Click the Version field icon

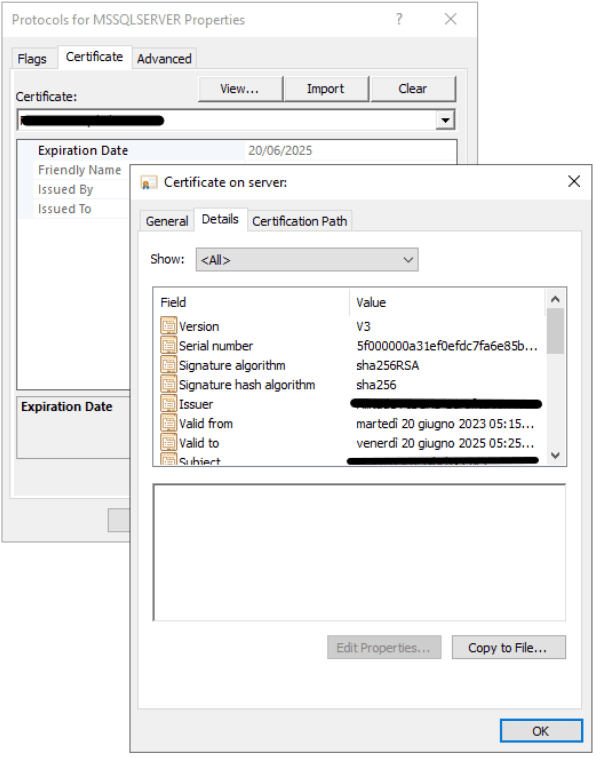point(168,326)
